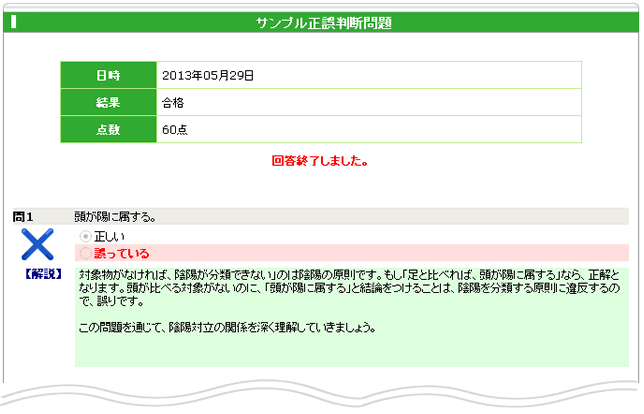
Task: Select the 正しい radio button
Action: point(85,236)
